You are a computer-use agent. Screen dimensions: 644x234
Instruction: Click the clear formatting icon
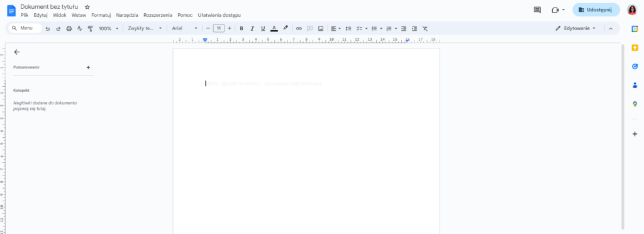[x=425, y=28]
